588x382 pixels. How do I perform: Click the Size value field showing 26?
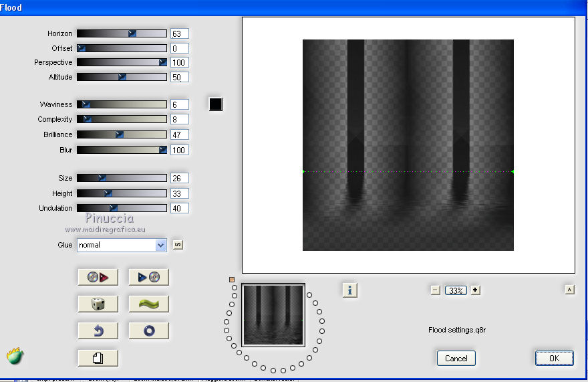(180, 178)
